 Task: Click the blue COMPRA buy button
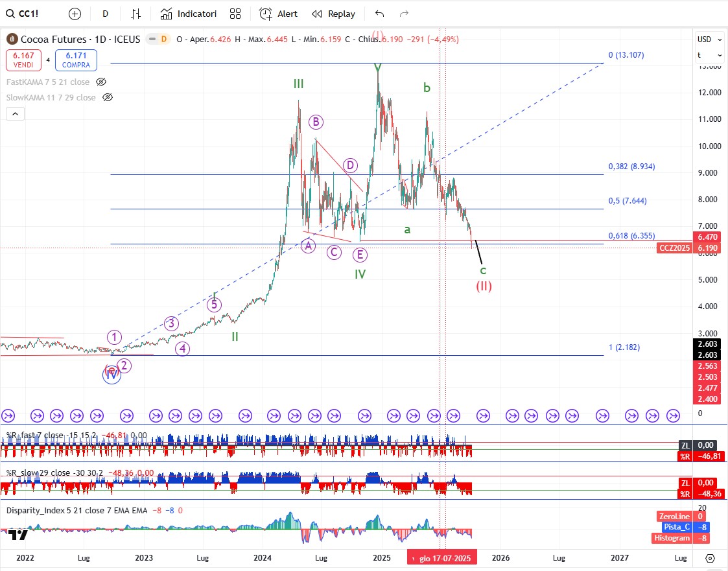coord(76,60)
